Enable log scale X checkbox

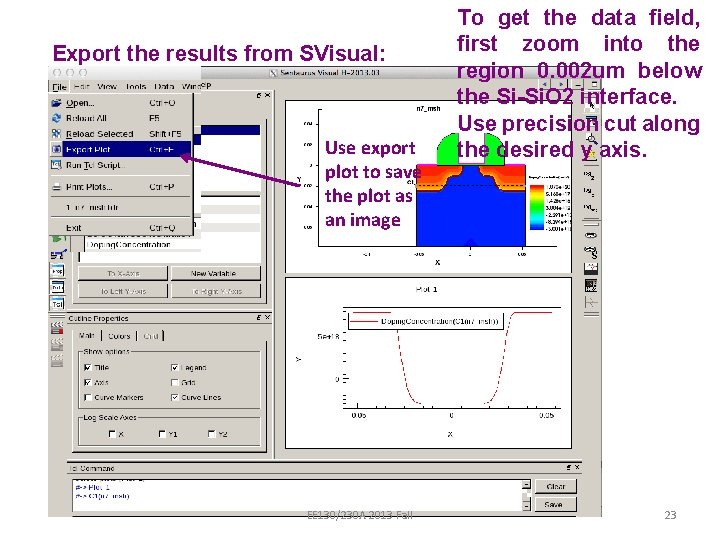coord(112,433)
